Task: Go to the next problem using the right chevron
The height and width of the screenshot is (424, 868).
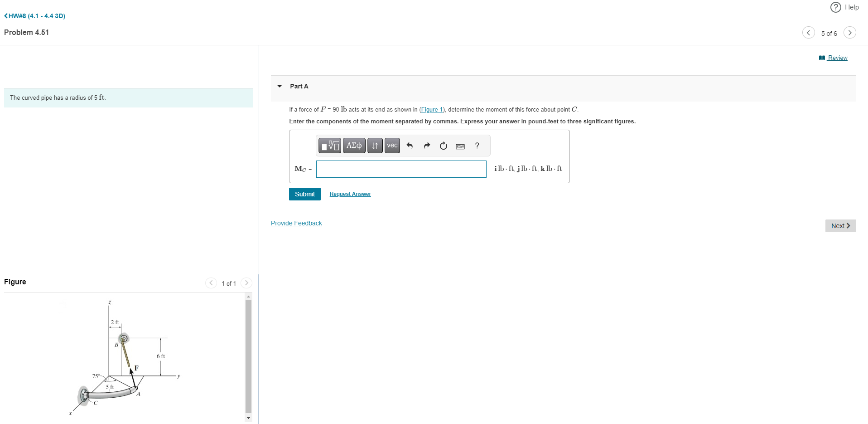Action: coord(850,33)
